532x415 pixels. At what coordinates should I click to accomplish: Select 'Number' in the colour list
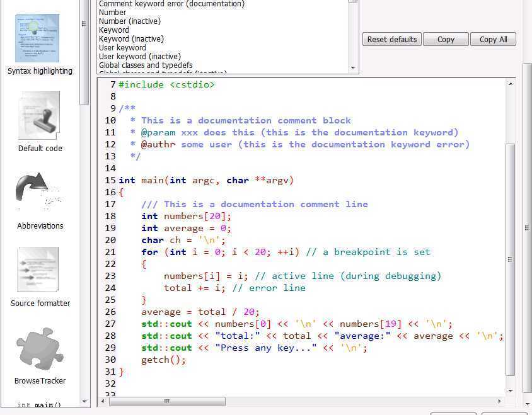(x=113, y=12)
